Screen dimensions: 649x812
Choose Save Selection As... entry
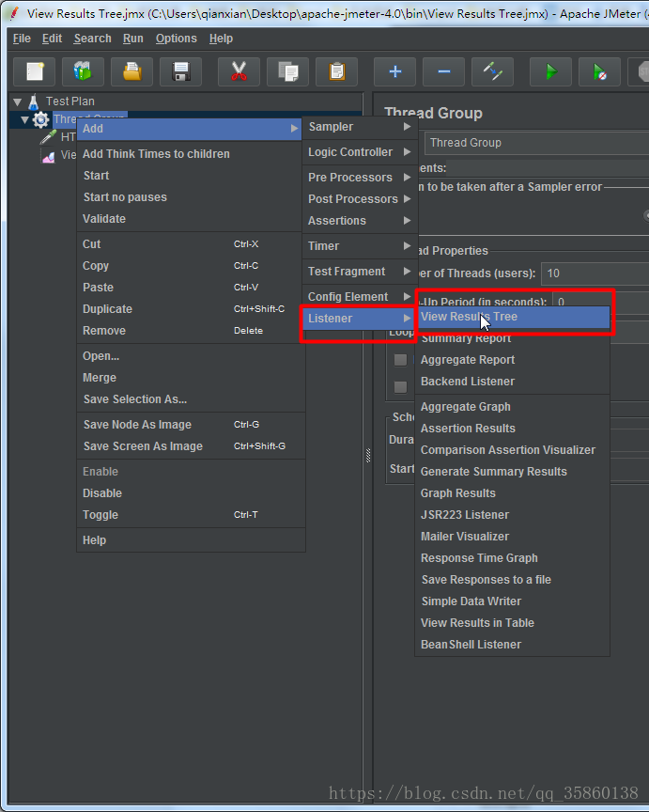pos(191,399)
